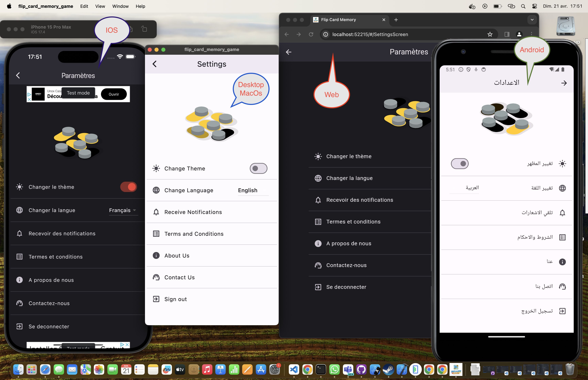The height and width of the screenshot is (380, 588).
Task: Click forward arrow in Android Arabic header
Action: (564, 83)
